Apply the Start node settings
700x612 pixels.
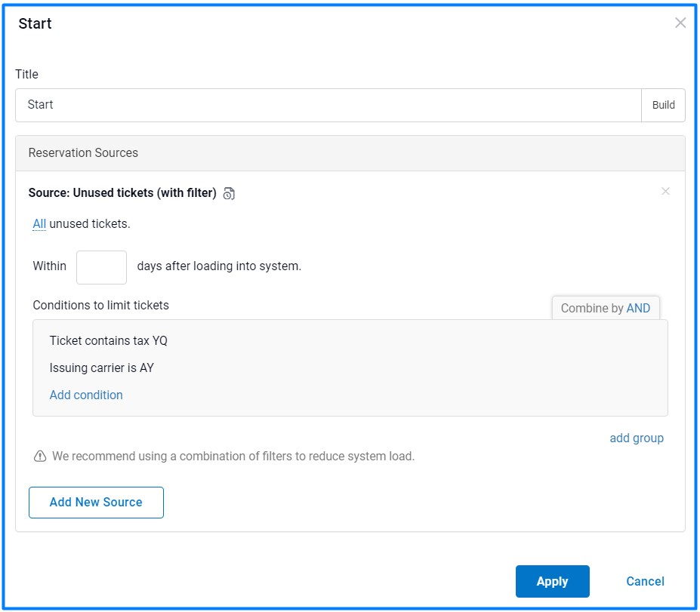pyautogui.click(x=552, y=582)
